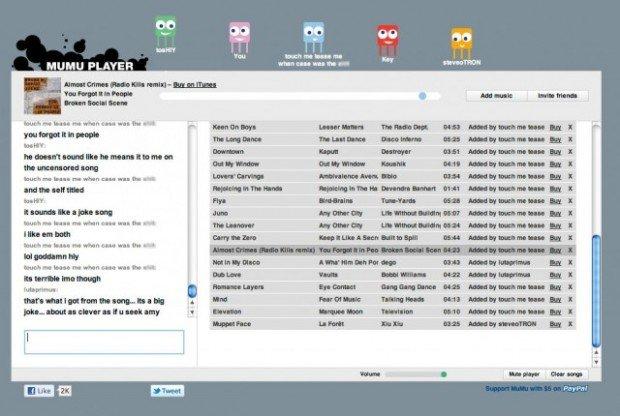Click the chat message input box
Screen dimensions: 620x416
(x=104, y=342)
